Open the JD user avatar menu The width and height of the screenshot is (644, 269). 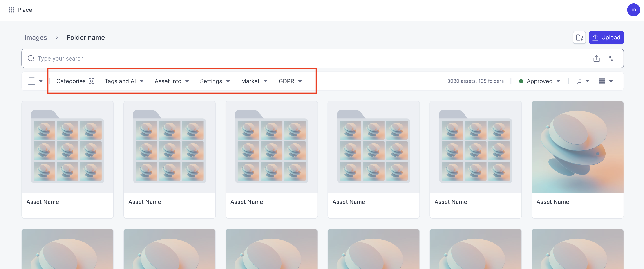633,10
